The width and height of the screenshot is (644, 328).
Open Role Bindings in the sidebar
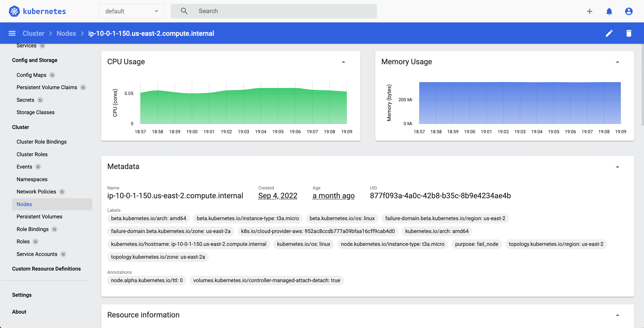tap(32, 229)
